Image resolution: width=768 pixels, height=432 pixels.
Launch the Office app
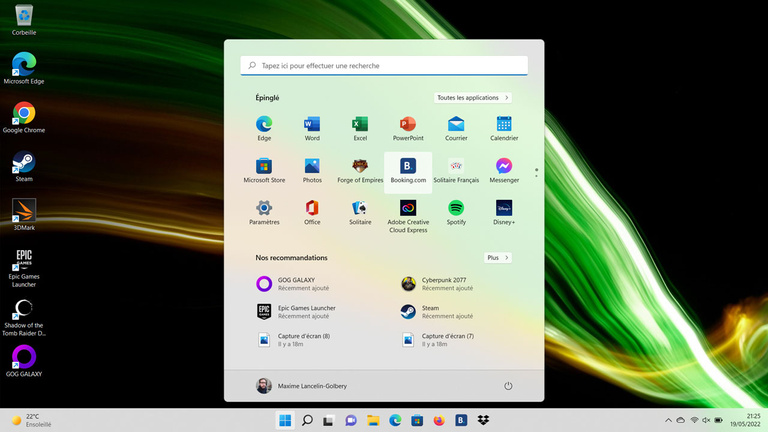click(x=312, y=213)
